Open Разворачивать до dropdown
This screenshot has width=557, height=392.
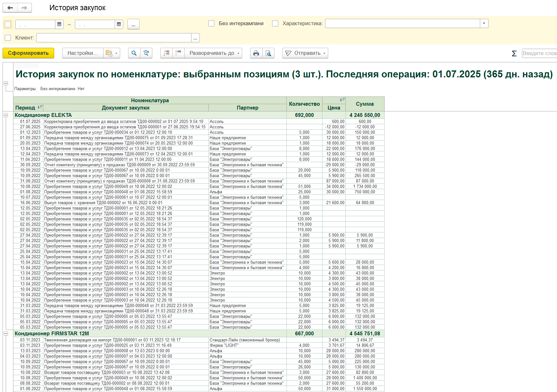coord(213,53)
